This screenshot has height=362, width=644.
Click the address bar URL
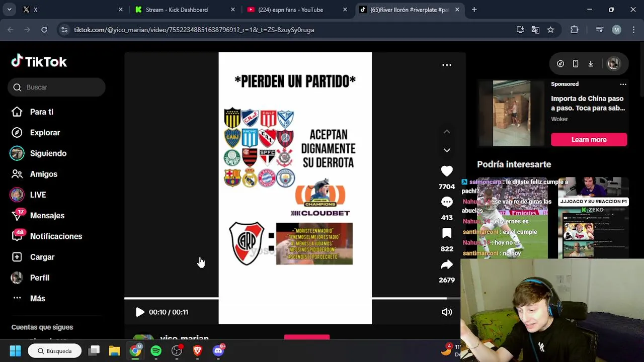(194, 30)
